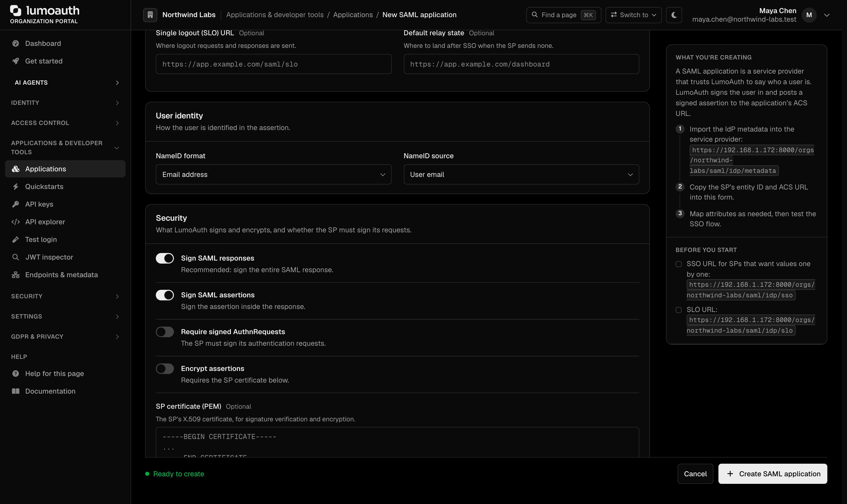Open the user account menu chevron
Viewport: 847px width, 504px height.
pyautogui.click(x=827, y=15)
